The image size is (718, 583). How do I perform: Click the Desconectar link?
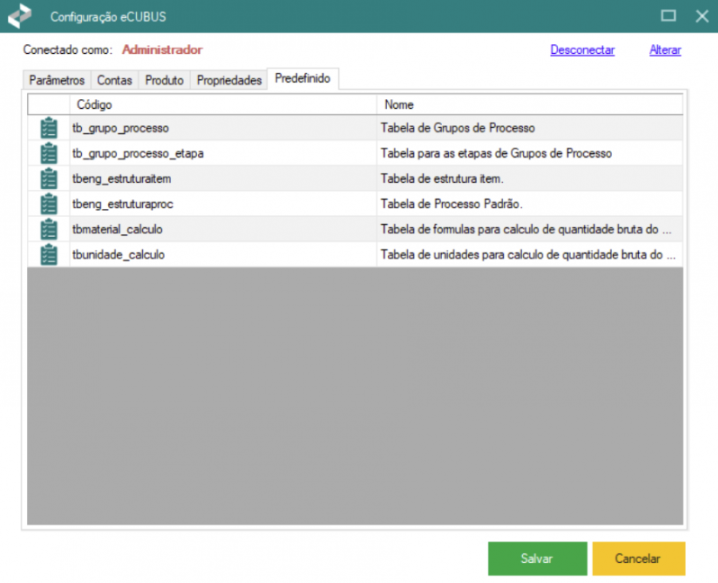582,50
